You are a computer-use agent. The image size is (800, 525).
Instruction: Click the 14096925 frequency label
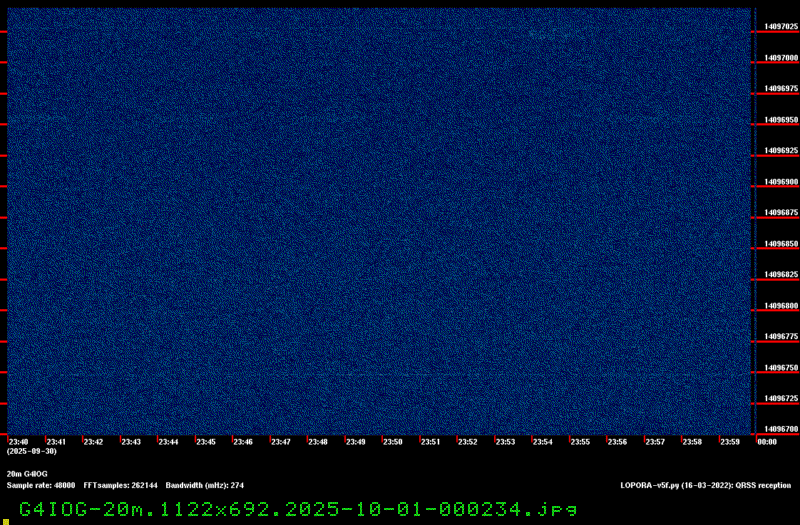coord(781,151)
